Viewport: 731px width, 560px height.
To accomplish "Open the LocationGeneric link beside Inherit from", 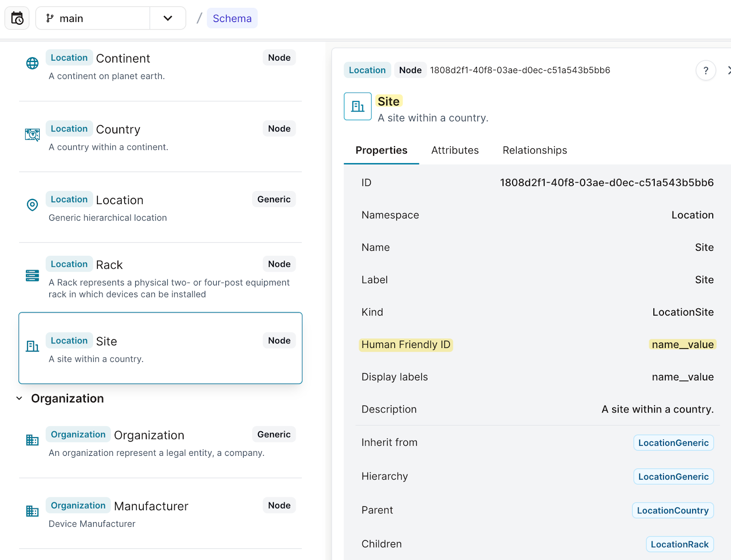I will [673, 443].
